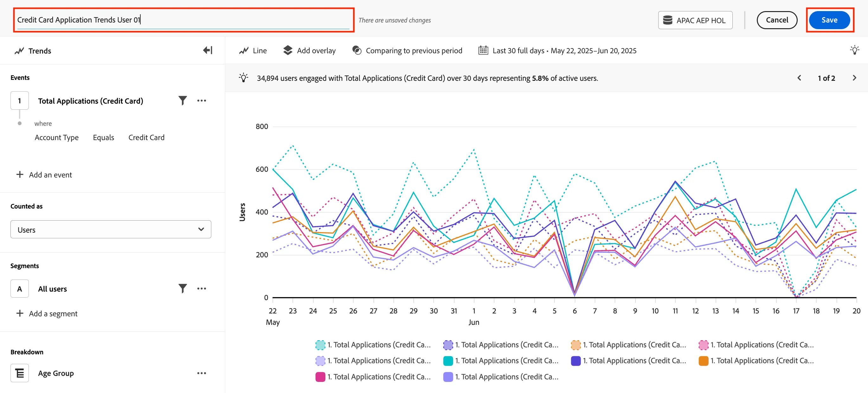The width and height of the screenshot is (868, 393).
Task: Open the Line chart type selector
Action: [x=253, y=51]
